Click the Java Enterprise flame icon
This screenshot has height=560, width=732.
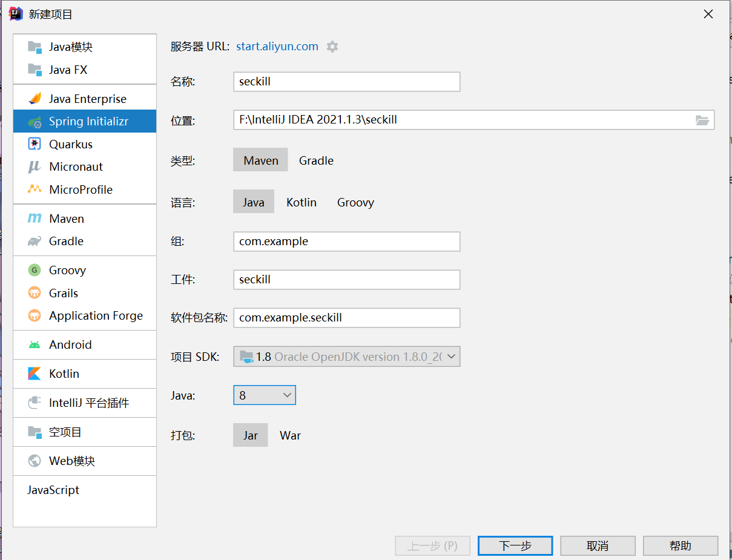coord(35,99)
